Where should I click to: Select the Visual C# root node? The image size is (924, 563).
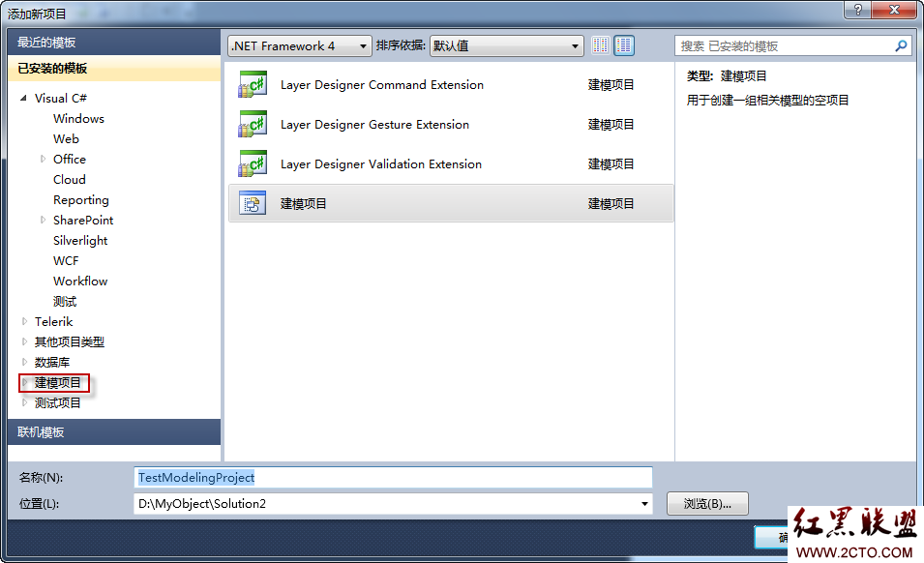61,98
